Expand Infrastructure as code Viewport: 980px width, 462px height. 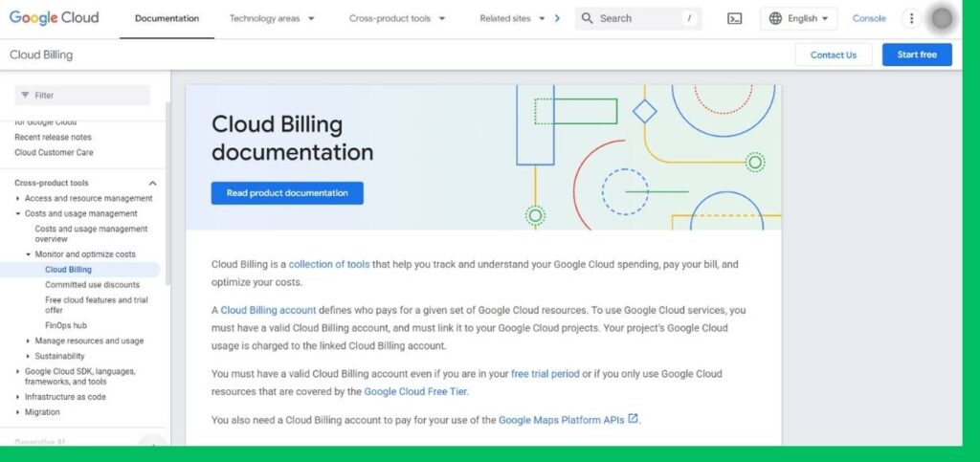17,397
